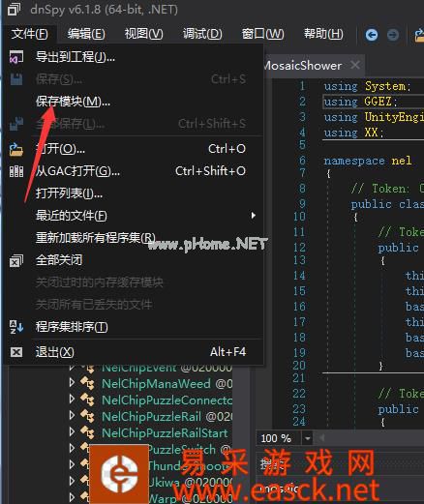Select NelChipPuzzleRail class in tree

151,417
